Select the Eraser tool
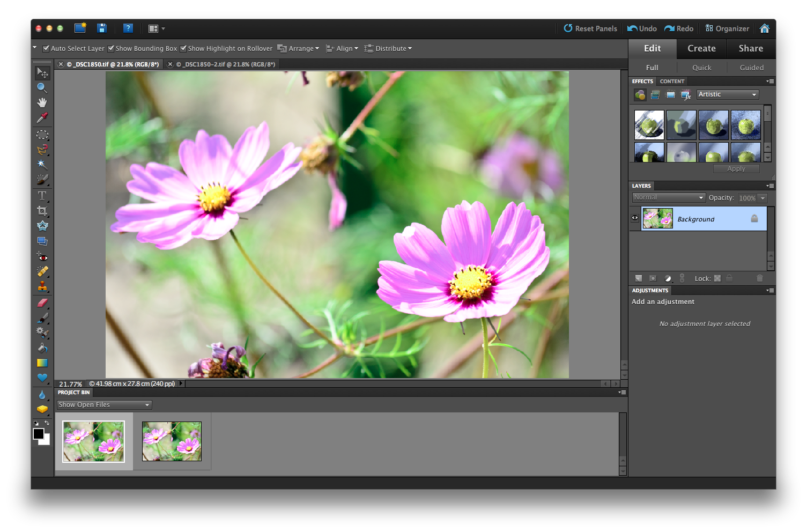The width and height of the screenshot is (807, 532). coord(42,302)
